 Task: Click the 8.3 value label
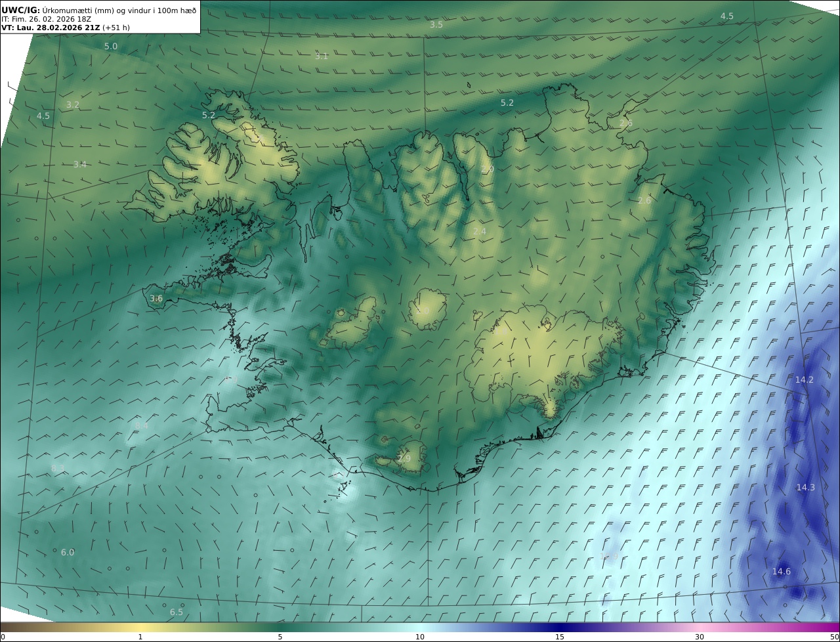tap(58, 468)
